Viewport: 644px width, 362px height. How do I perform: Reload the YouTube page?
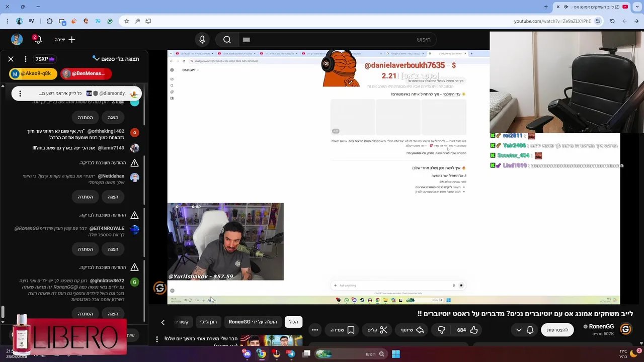coord(612,21)
